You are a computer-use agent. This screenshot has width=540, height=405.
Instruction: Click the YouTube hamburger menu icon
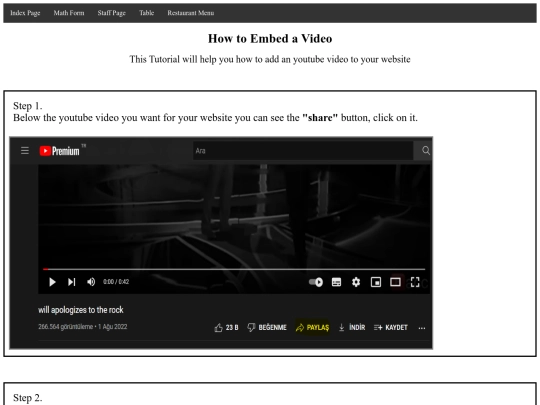pyautogui.click(x=25, y=150)
